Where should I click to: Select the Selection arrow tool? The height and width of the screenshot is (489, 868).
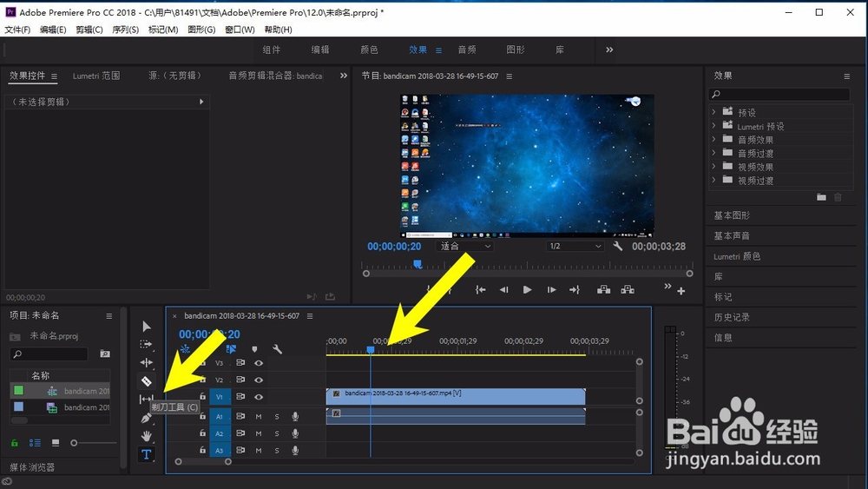(146, 327)
